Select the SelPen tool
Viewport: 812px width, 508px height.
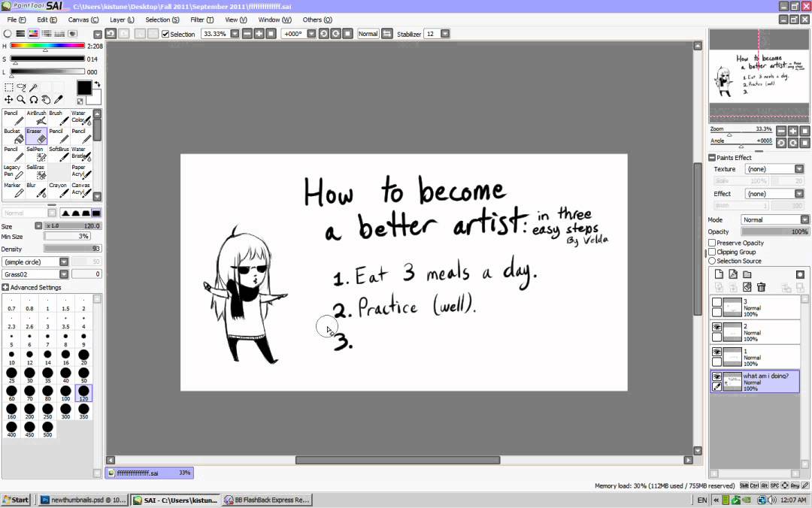coord(36,154)
